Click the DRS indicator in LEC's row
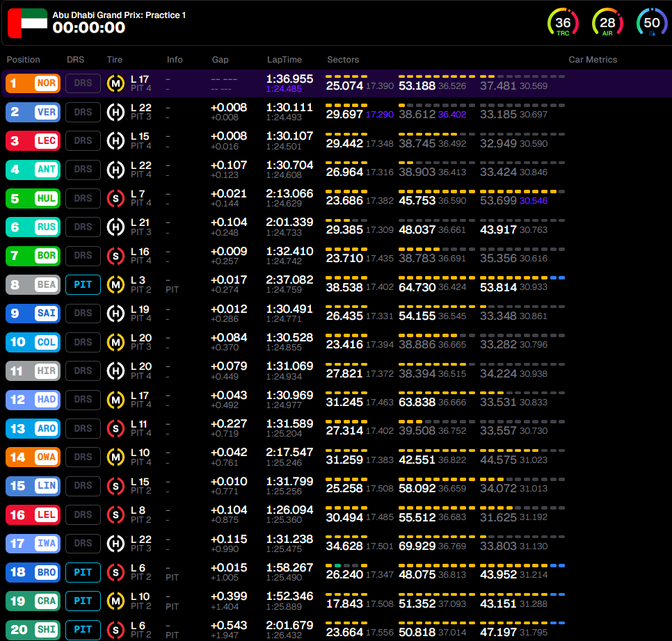Screen dimensions: 672x641 pyautogui.click(x=83, y=141)
